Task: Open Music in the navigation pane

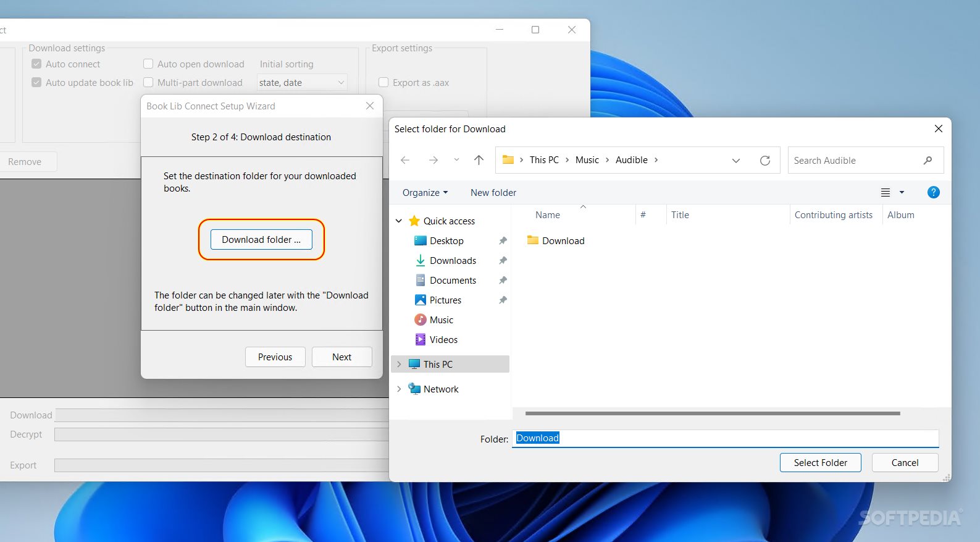Action: click(x=442, y=320)
